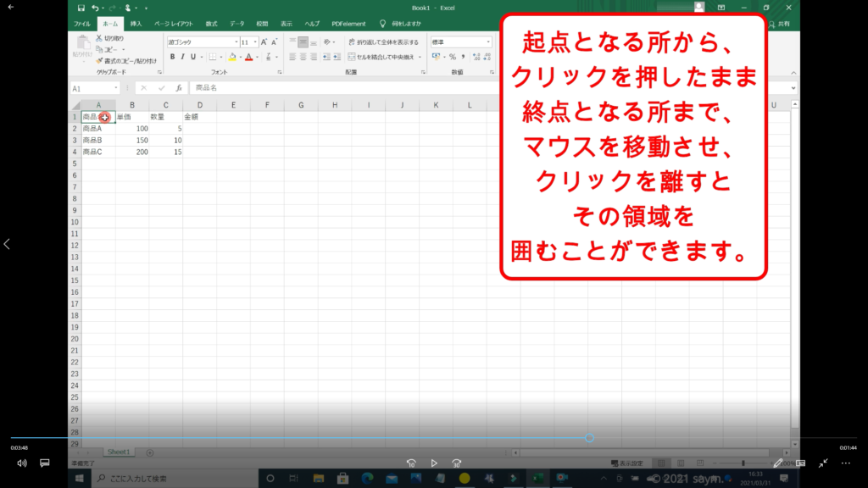Viewport: 868px width, 488px height.
Task: Click the cut (切り取り) scissors icon
Action: coord(98,38)
